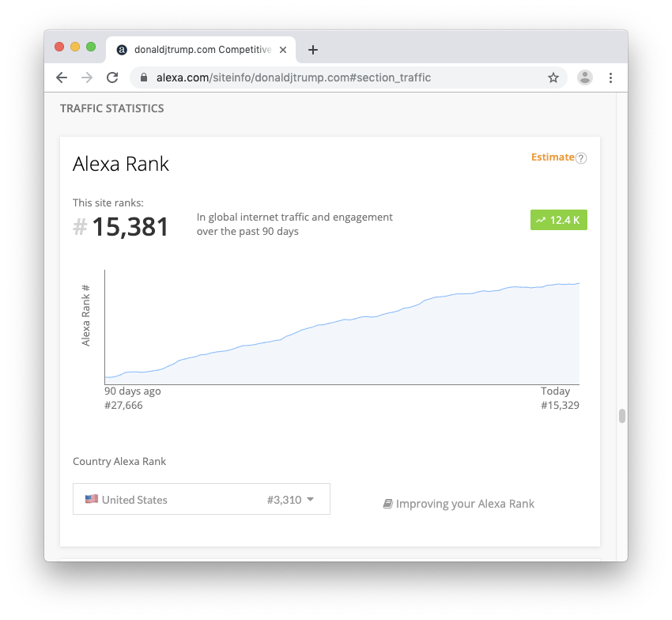
Task: Click the Alexa favicon in the tab
Action: tap(122, 50)
